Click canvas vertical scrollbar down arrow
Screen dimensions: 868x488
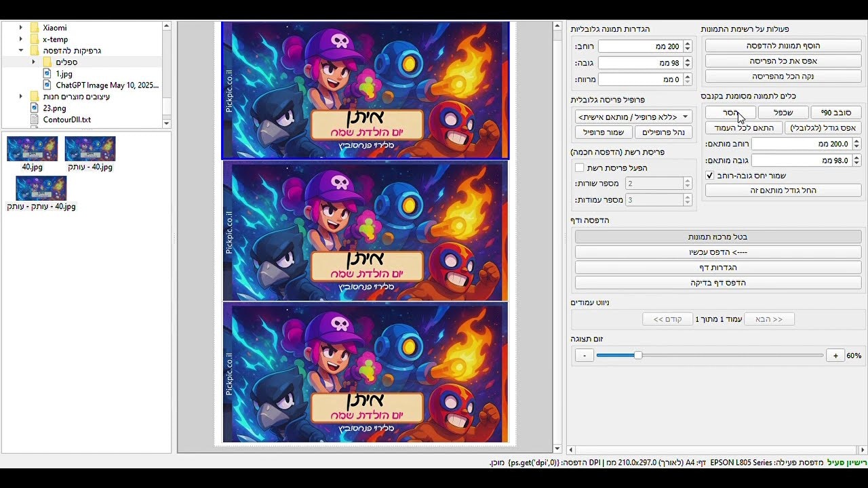(x=557, y=449)
